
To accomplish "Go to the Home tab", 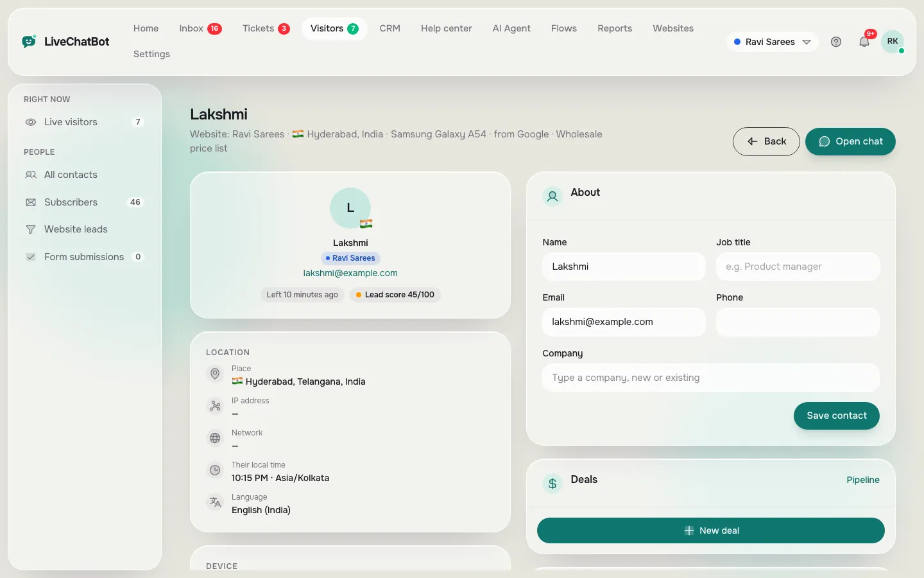I will [146, 28].
